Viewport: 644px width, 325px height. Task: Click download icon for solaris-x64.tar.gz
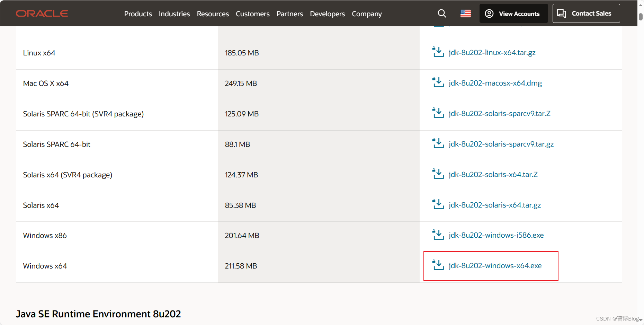tap(438, 204)
